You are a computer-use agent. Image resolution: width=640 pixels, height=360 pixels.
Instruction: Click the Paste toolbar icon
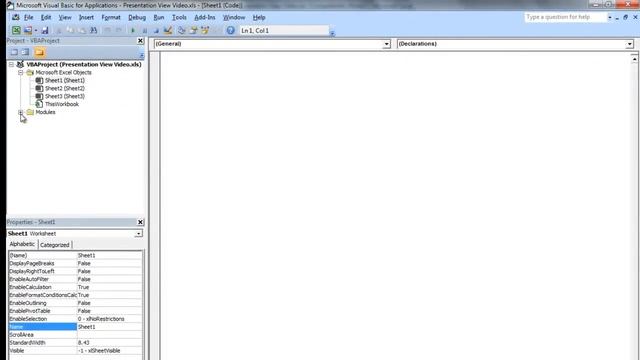click(x=82, y=31)
